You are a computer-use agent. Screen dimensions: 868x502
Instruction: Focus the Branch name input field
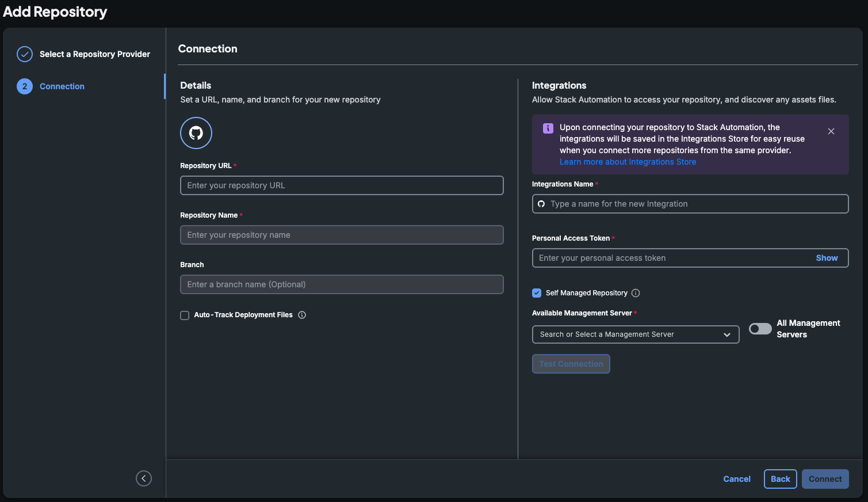pos(342,284)
